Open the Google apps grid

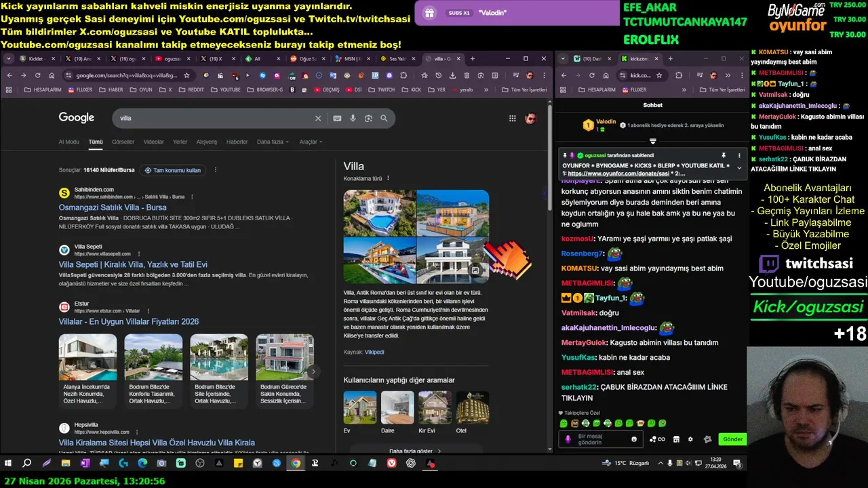[512, 118]
